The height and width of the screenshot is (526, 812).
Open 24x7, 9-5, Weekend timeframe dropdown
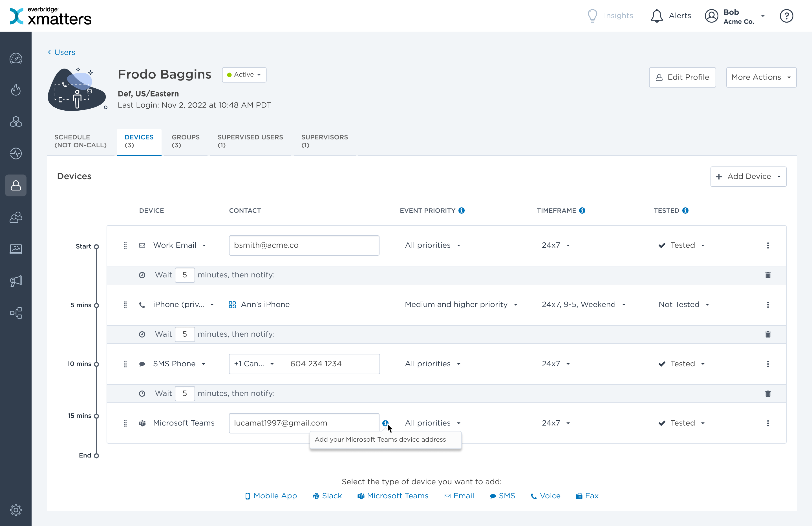tap(583, 304)
